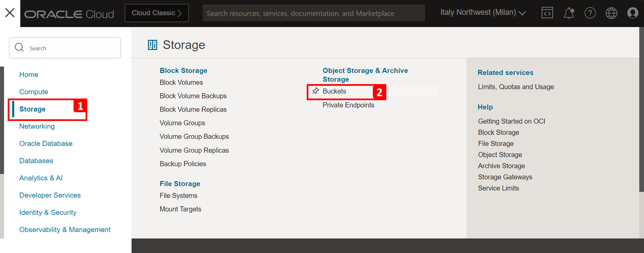
Task: Close the navigation menu with X icon
Action: click(10, 13)
